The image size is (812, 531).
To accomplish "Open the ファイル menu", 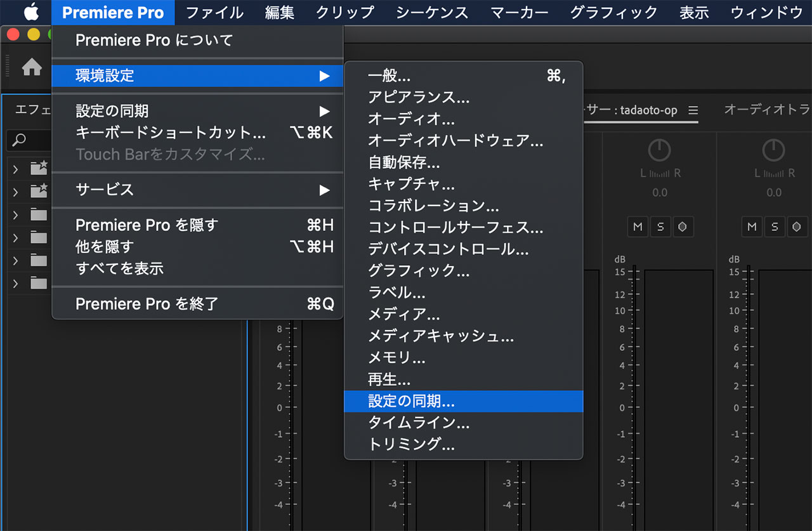I will tap(214, 12).
